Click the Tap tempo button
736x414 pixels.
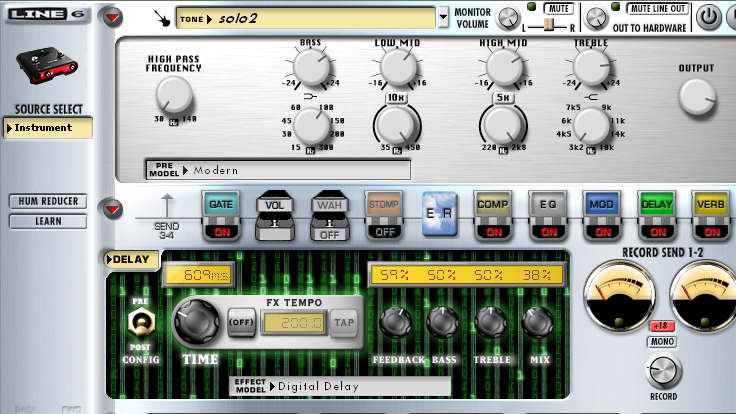click(344, 322)
